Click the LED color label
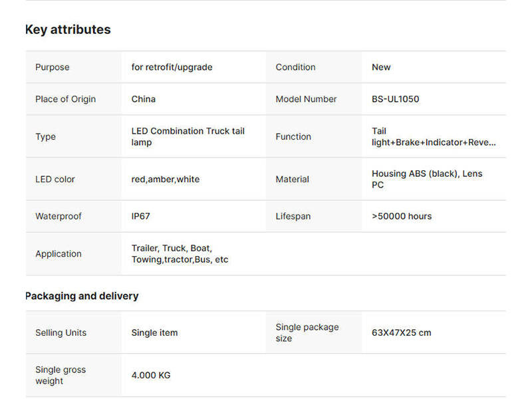This screenshot has height=399, width=532. [x=55, y=179]
